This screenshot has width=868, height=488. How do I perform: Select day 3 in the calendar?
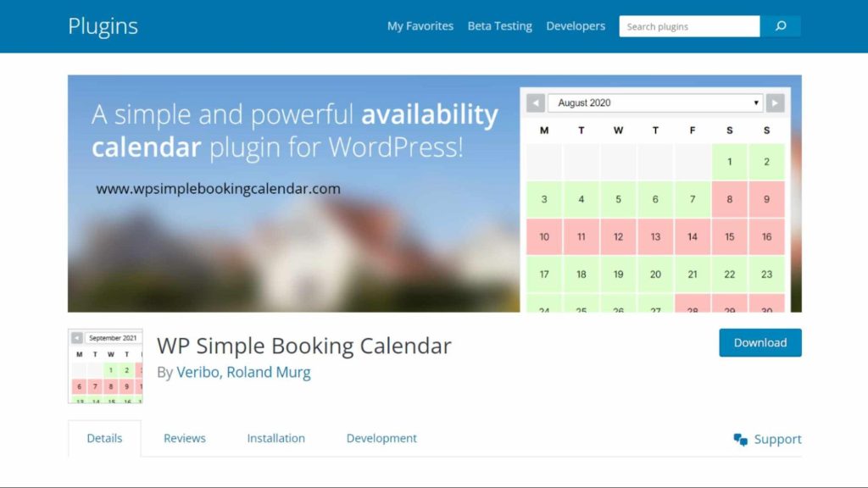(x=544, y=199)
